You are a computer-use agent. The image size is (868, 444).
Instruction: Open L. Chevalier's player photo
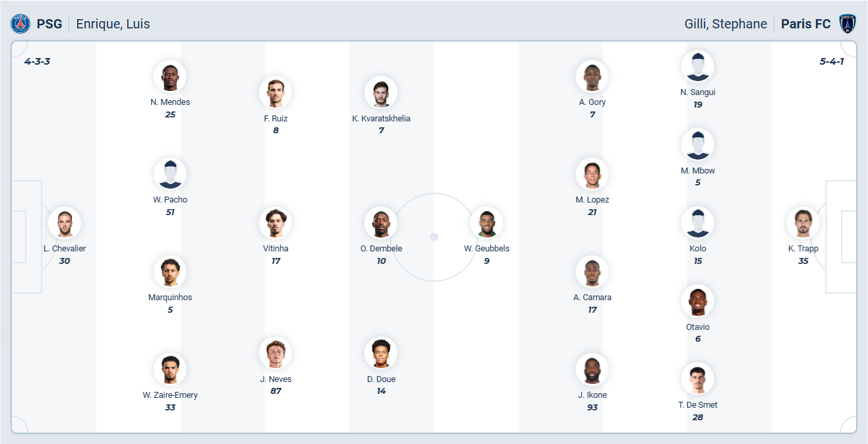click(65, 223)
